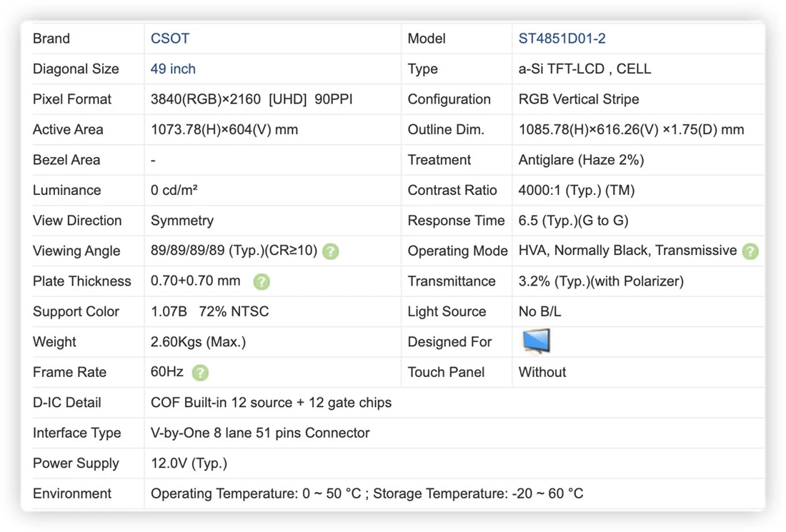Click the Support Color 72% NTSC value
Viewport: 786px width, 532px height.
[x=234, y=311]
